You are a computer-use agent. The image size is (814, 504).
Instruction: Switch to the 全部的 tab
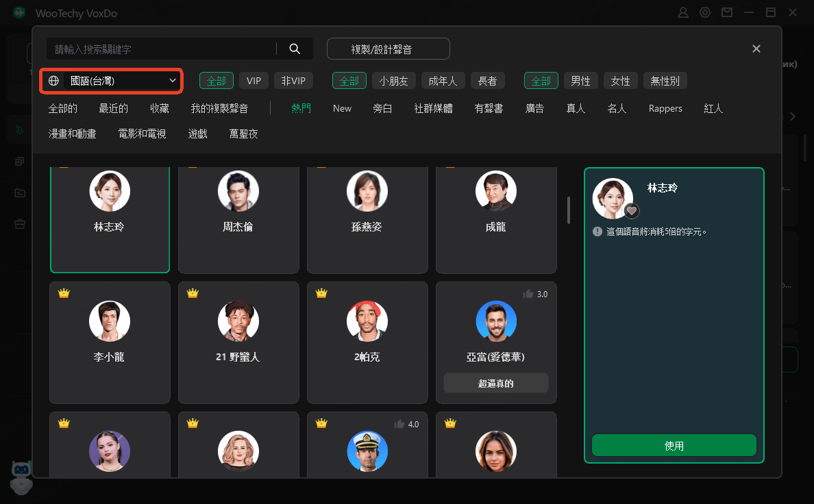point(63,108)
